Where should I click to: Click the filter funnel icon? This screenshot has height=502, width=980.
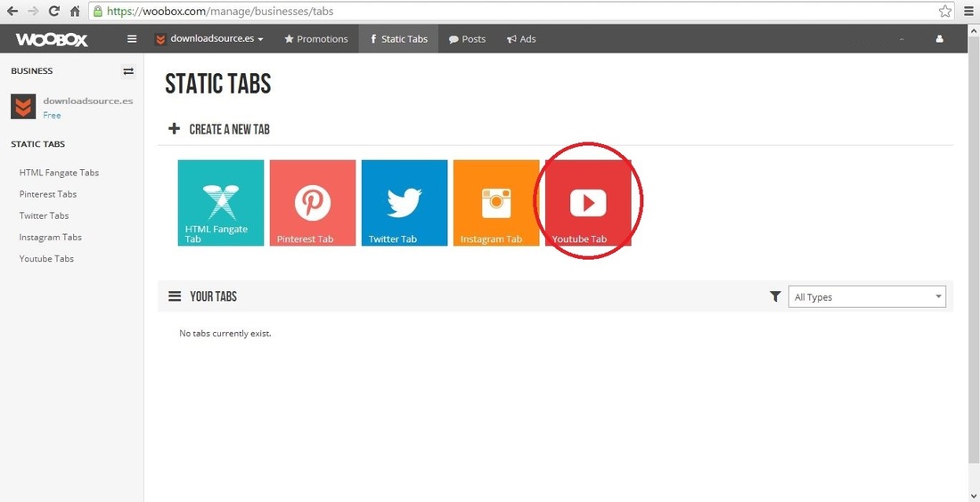[775, 296]
